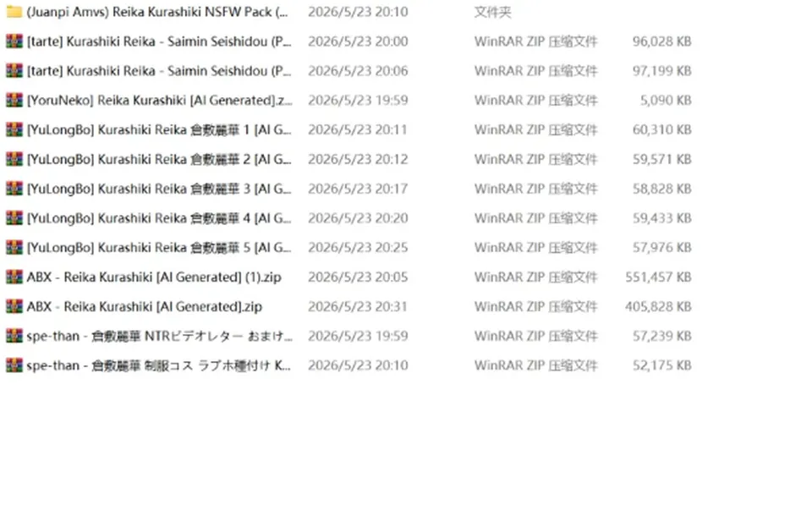Click the modified date "2026/5/23 20:25"
This screenshot has width=812, height=505.
click(x=358, y=248)
